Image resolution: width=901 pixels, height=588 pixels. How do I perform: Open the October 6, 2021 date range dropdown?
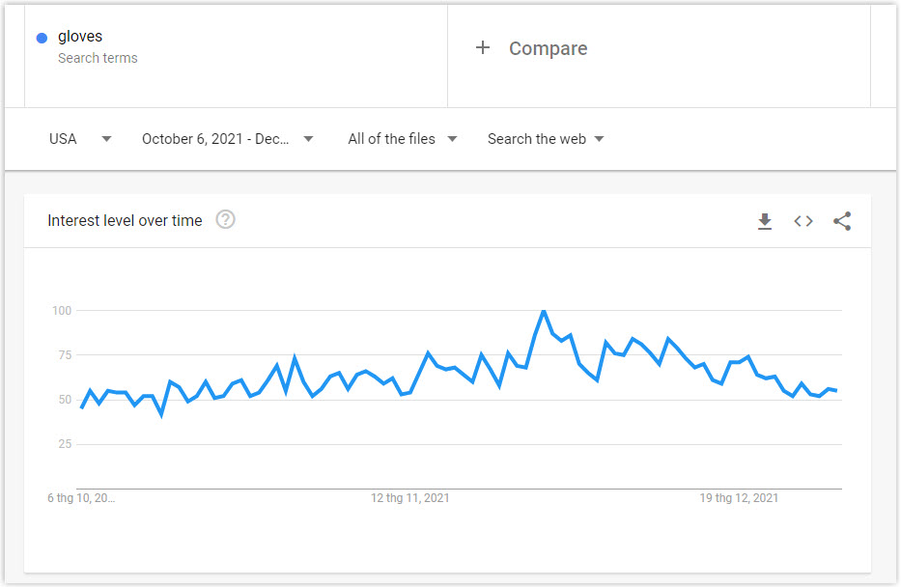pyautogui.click(x=227, y=138)
